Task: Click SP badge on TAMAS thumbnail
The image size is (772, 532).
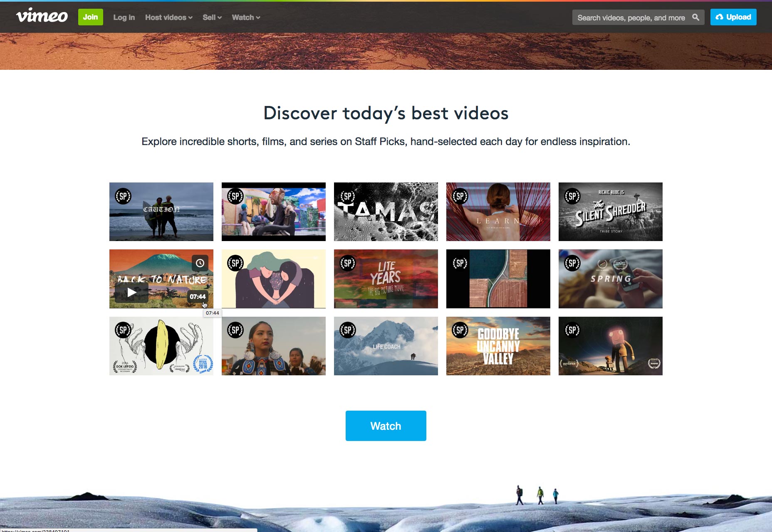Action: [348, 196]
